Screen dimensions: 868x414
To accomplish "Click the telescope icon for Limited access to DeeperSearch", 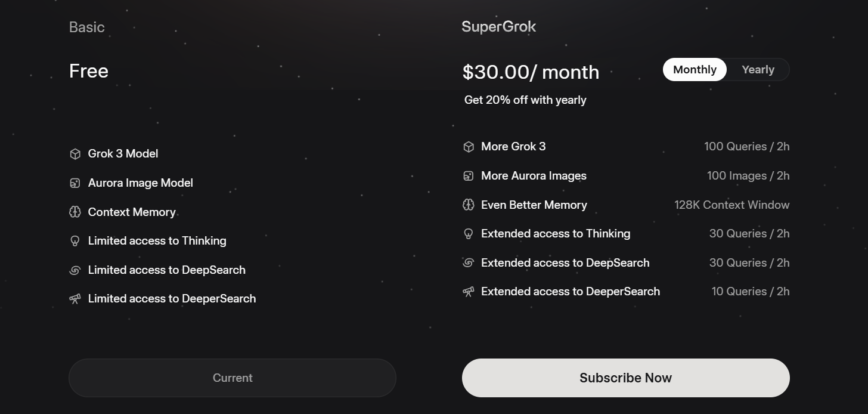I will point(75,299).
